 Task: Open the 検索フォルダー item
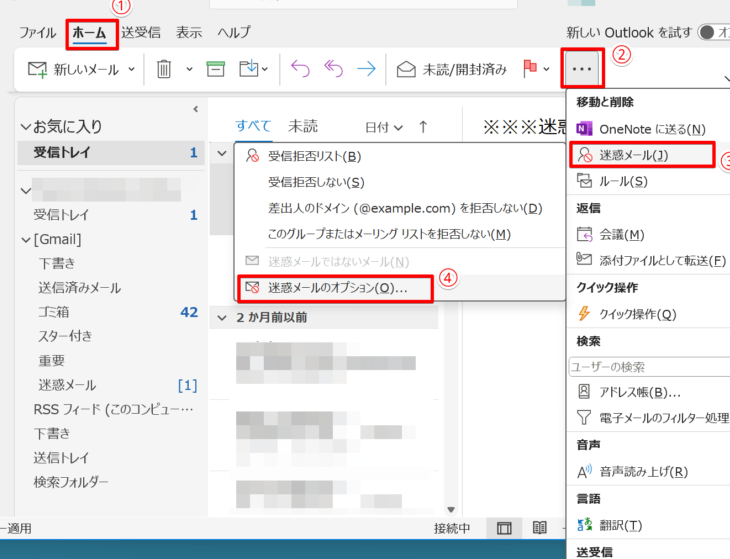click(x=70, y=482)
